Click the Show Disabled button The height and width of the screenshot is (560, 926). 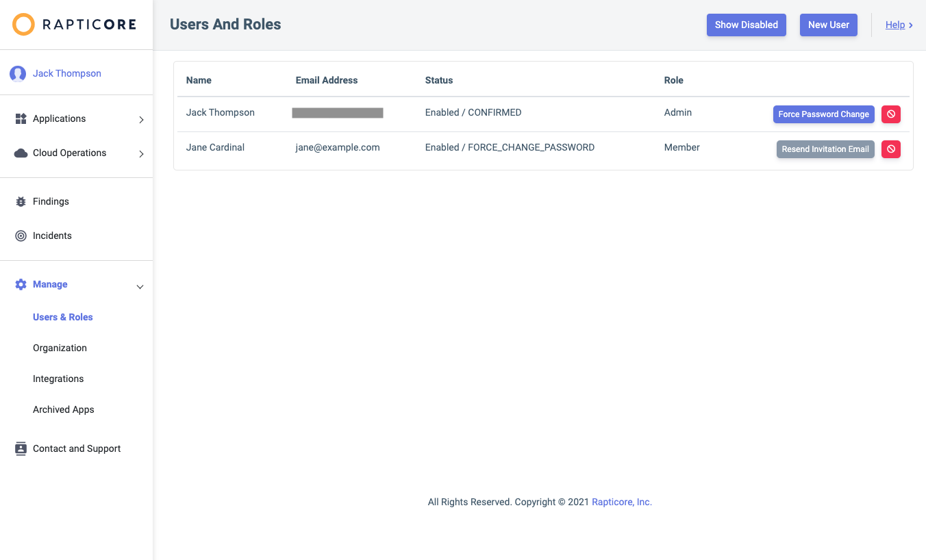pos(747,25)
